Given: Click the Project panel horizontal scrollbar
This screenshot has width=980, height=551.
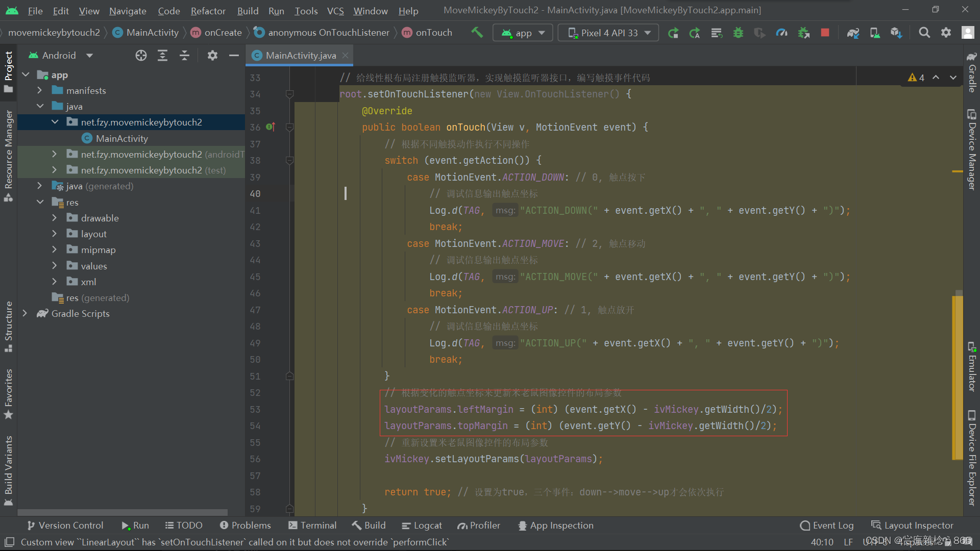Looking at the screenshot, I should pos(122,512).
